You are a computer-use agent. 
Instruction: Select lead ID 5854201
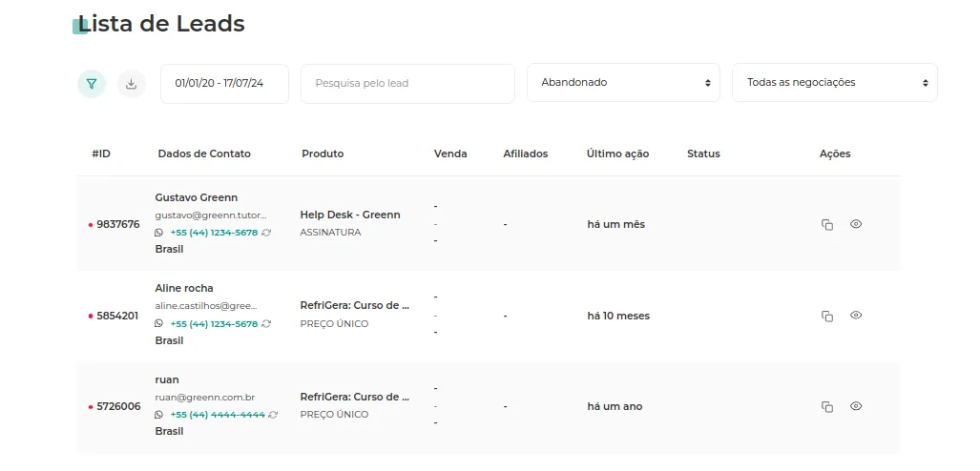point(117,317)
